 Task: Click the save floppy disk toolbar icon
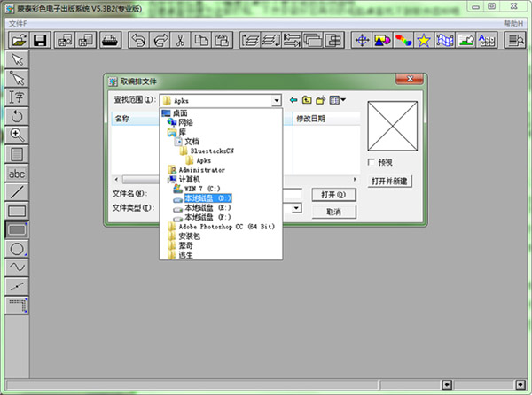pos(40,40)
